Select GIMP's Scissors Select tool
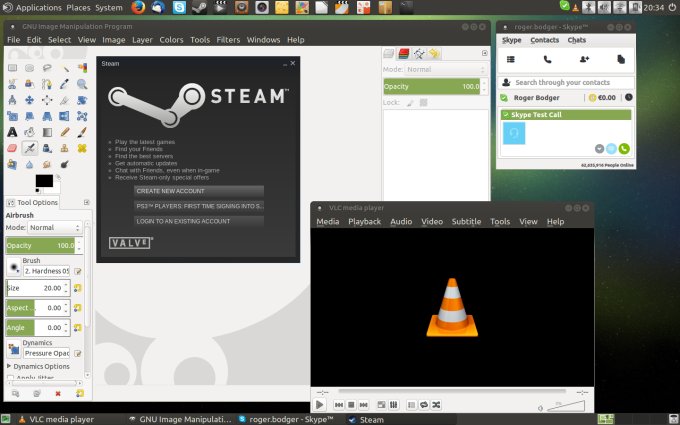This screenshot has height=425, width=680. 12,84
